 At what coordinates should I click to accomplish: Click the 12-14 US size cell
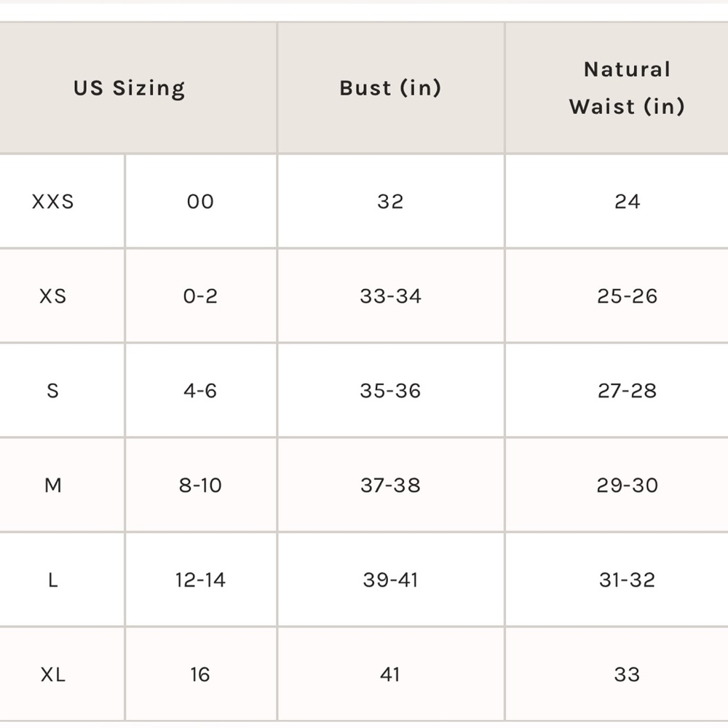pyautogui.click(x=201, y=580)
